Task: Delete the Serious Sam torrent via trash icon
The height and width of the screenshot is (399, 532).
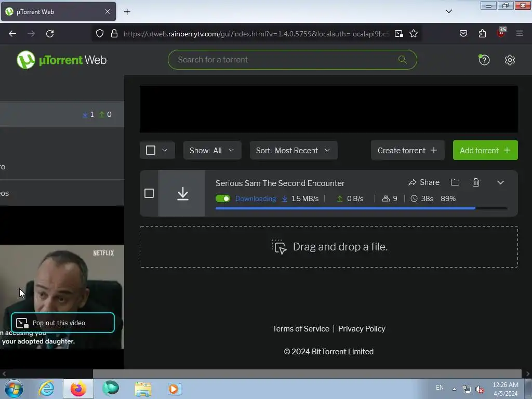Action: click(476, 182)
